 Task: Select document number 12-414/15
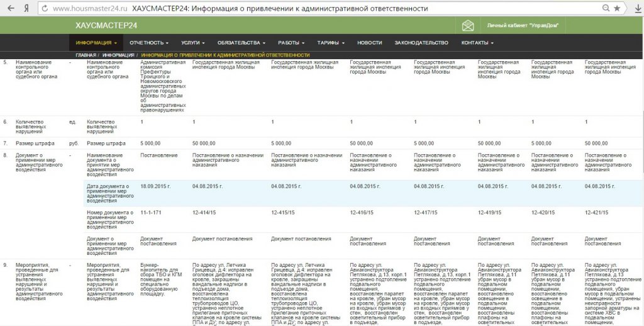[x=204, y=213]
